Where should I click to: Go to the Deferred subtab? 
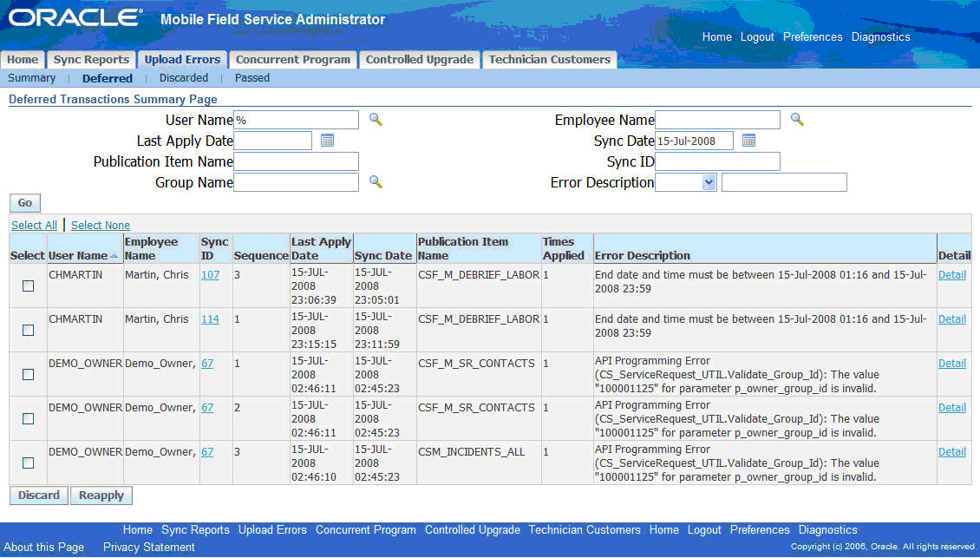click(x=108, y=78)
